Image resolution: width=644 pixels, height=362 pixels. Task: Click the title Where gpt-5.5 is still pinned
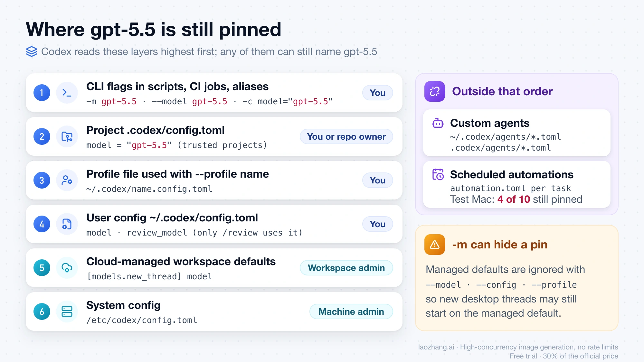tap(154, 30)
